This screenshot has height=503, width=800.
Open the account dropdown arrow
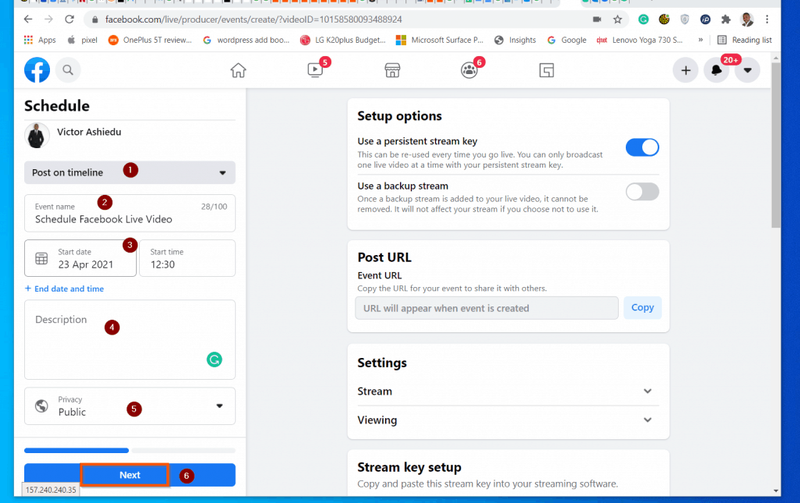pos(747,70)
